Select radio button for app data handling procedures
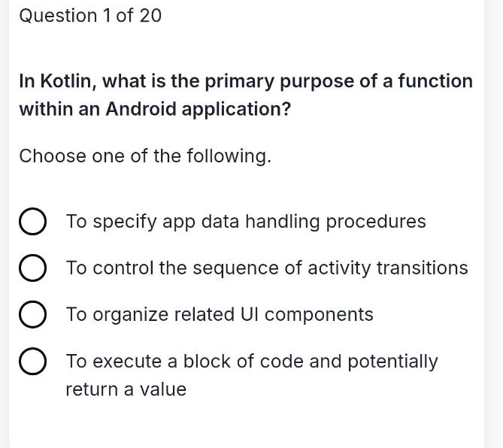This screenshot has width=503, height=448. 32,221
